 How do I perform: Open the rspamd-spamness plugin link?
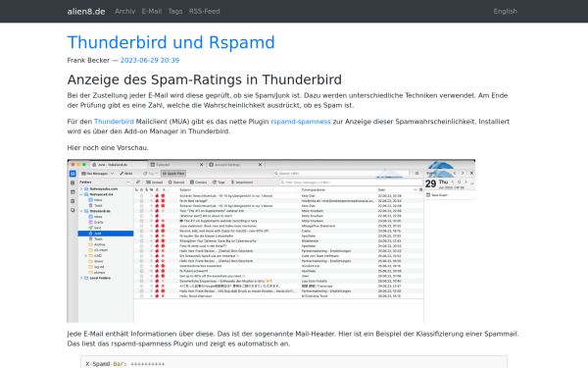(x=301, y=122)
